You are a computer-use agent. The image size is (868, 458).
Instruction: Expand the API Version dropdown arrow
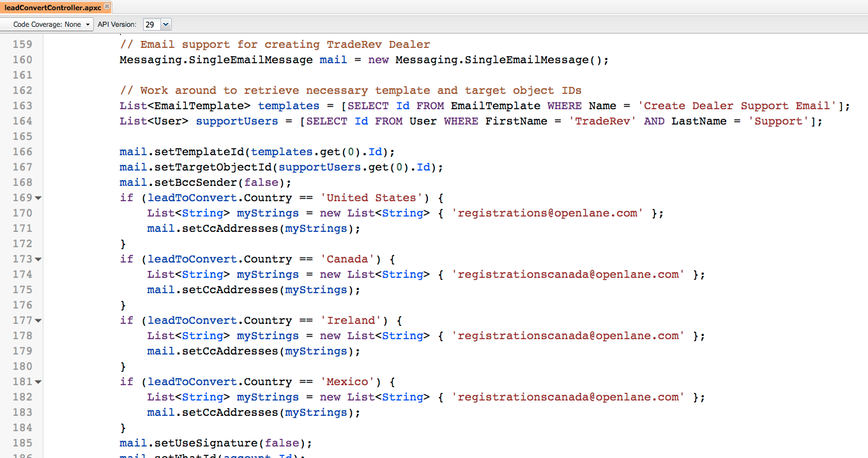165,24
